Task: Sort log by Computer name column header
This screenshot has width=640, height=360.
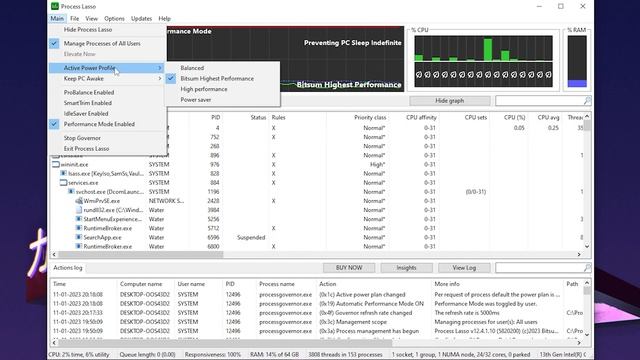Action: coord(141,284)
